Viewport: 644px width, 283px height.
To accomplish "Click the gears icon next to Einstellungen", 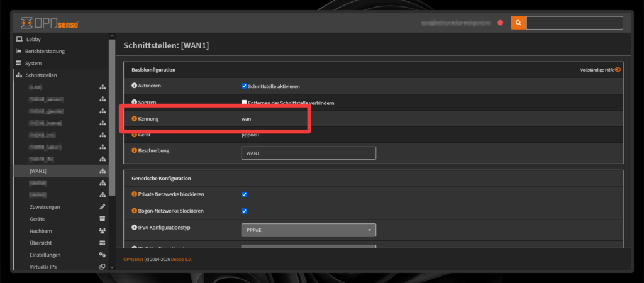I will (103, 255).
